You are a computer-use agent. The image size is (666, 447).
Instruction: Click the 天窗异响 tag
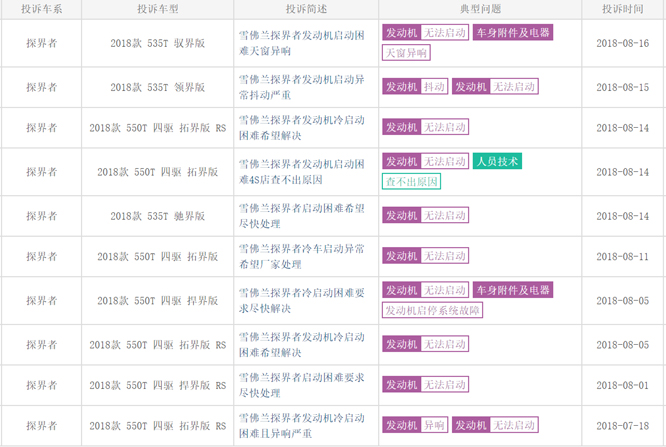(406, 53)
